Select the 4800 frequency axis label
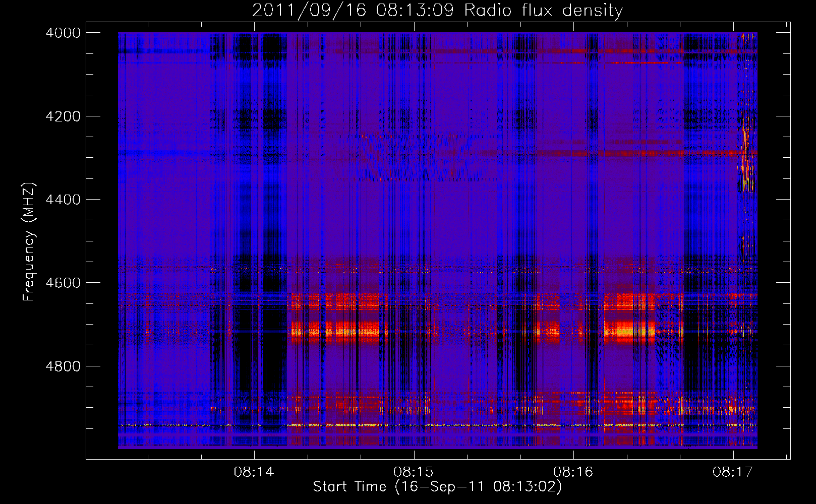This screenshot has height=504, width=816. (63, 366)
